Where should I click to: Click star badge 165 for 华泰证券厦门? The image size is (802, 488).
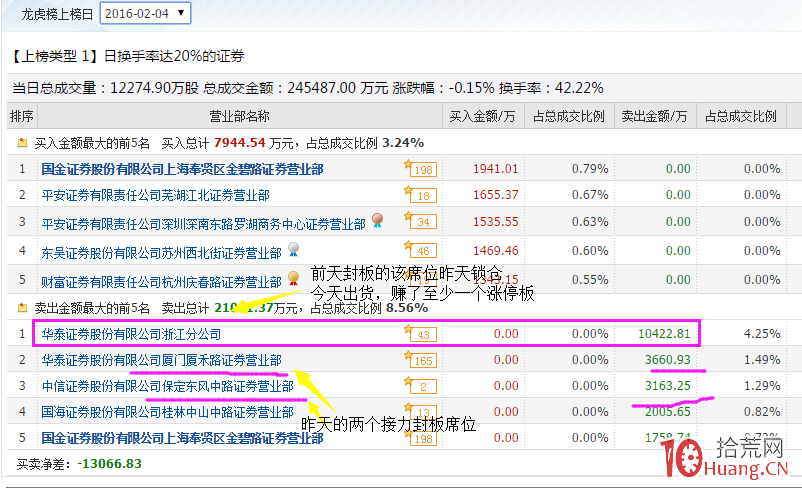coord(420,360)
